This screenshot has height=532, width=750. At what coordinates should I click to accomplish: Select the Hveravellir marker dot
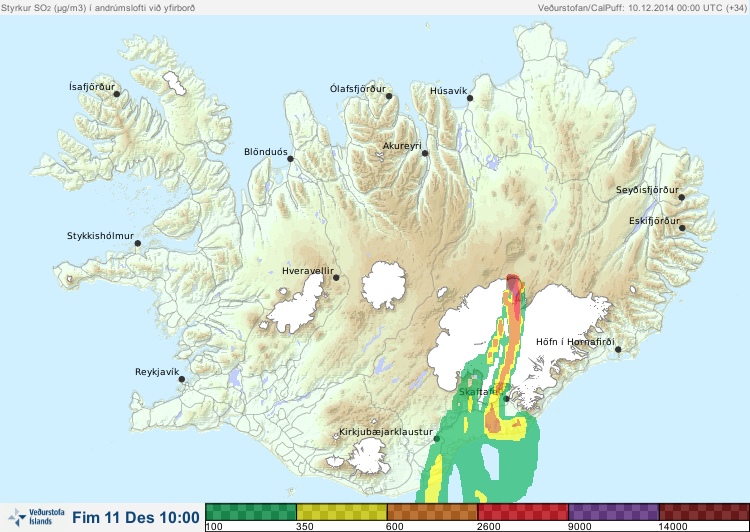tap(336, 277)
